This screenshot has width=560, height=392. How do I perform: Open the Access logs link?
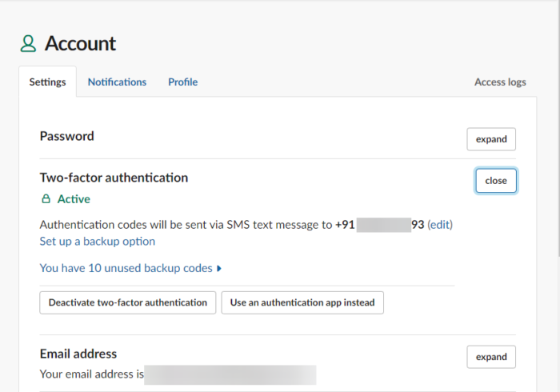500,82
